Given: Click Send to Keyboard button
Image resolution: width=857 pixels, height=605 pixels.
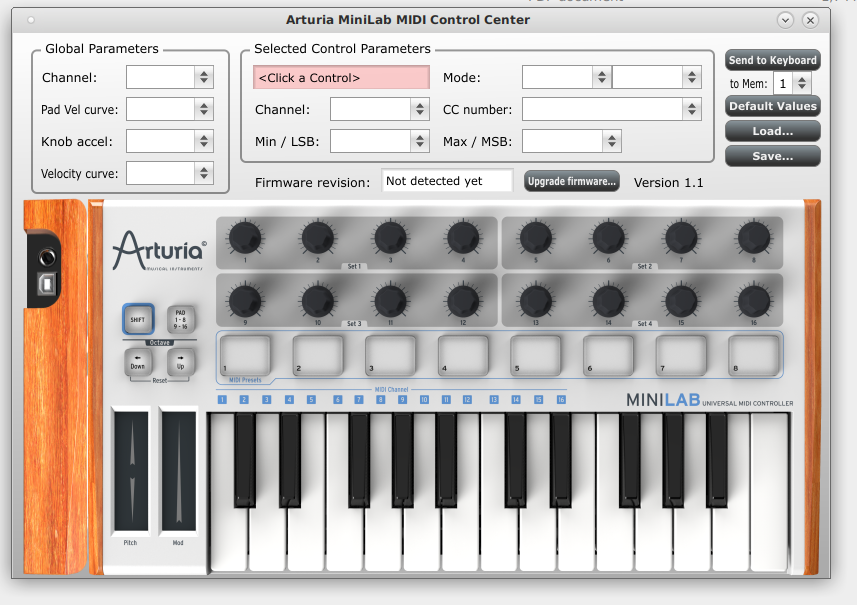Looking at the screenshot, I should (x=772, y=60).
